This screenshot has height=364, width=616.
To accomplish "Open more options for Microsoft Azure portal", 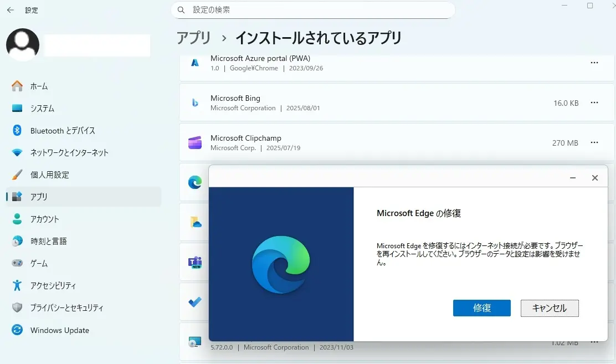I will pos(594,63).
